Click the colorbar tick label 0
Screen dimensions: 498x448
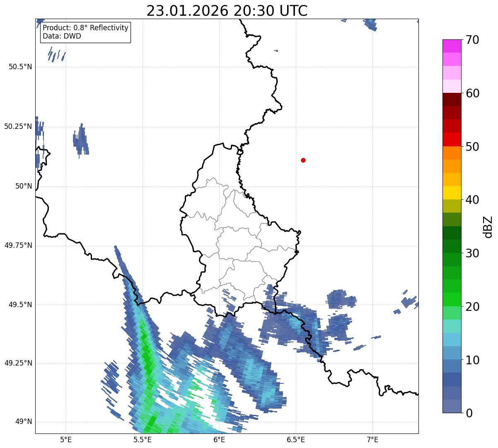(469, 413)
